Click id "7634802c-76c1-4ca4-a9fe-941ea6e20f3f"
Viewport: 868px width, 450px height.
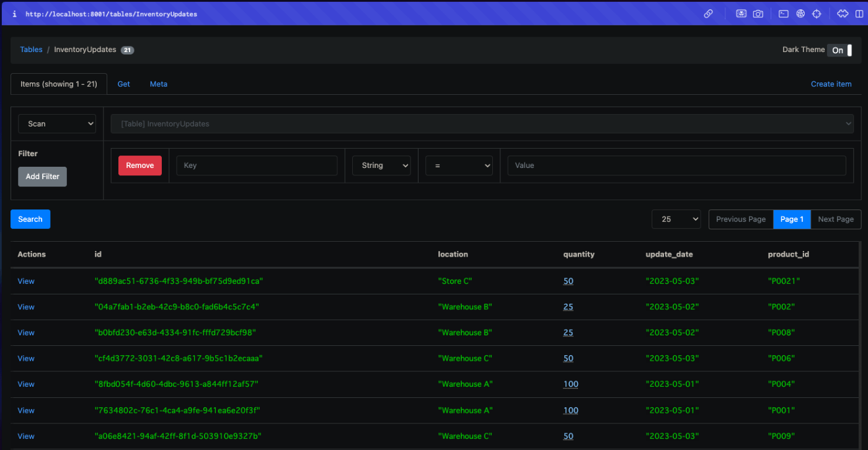[177, 410]
